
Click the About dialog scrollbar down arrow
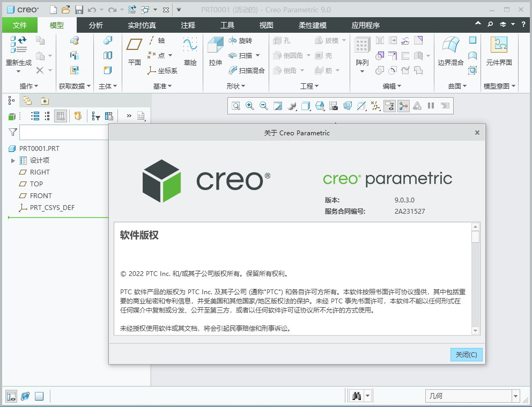click(475, 331)
